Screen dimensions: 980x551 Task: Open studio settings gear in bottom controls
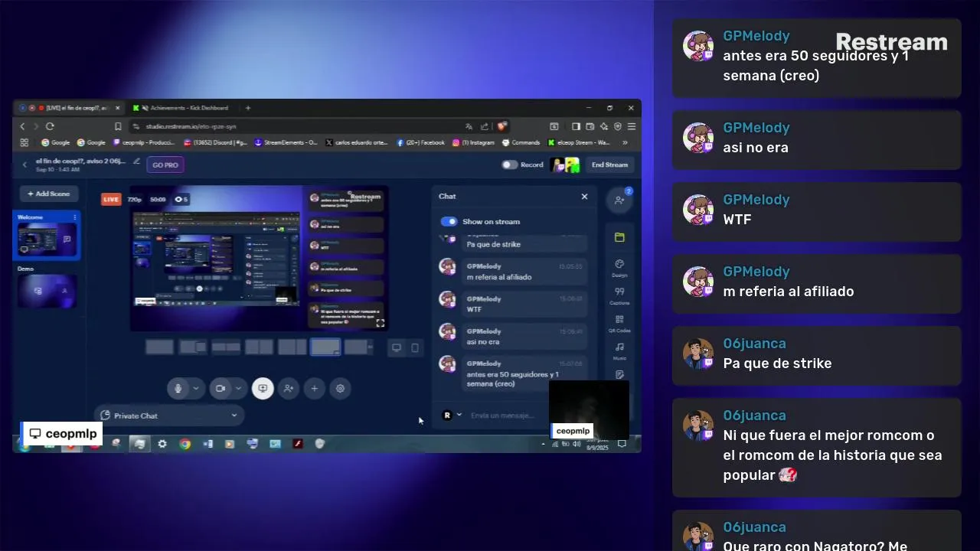click(340, 389)
